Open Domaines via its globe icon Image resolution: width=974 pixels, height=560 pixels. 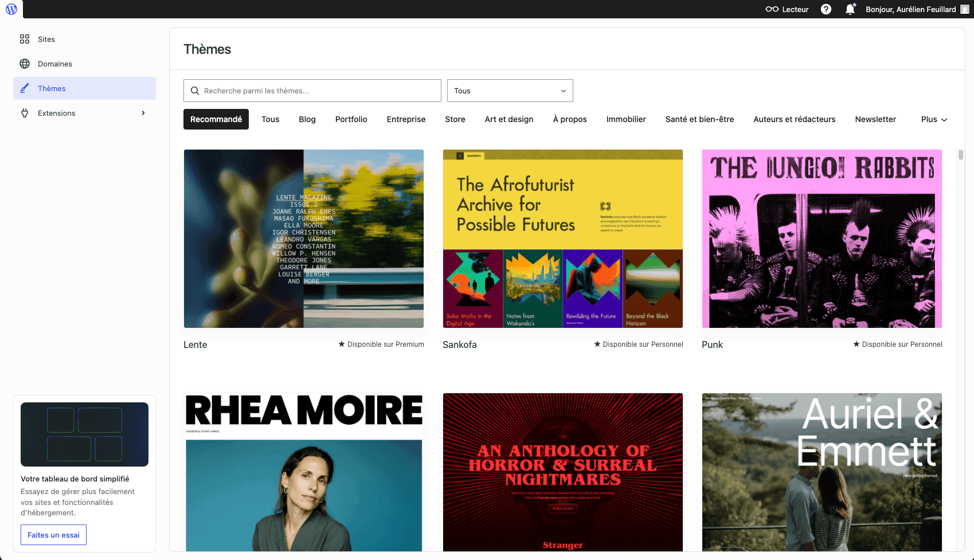tap(25, 64)
